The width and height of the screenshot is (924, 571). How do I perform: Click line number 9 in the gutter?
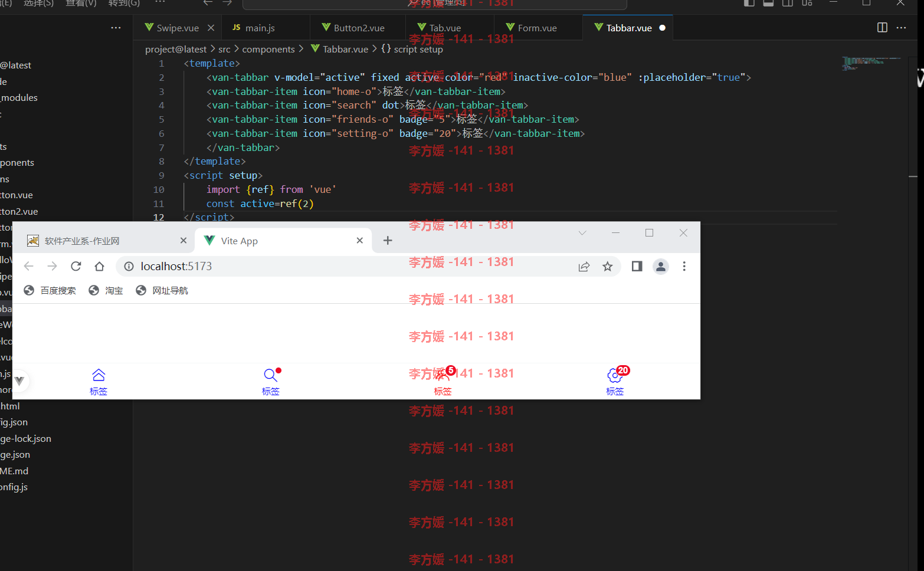pyautogui.click(x=162, y=175)
